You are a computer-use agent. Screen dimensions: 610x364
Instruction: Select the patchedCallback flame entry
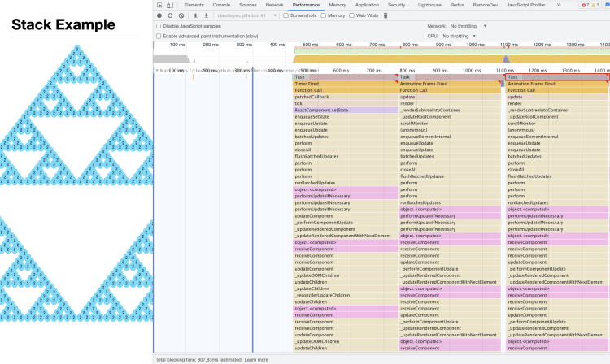coord(345,97)
